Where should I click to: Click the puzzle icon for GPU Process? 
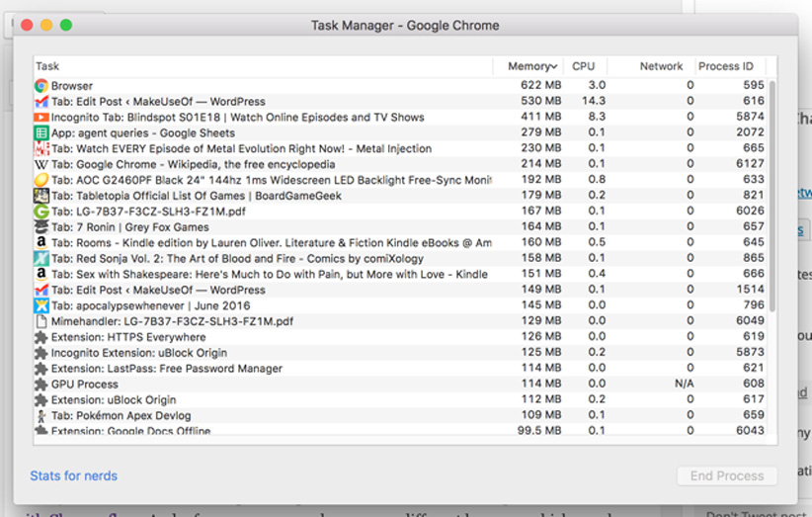click(41, 385)
